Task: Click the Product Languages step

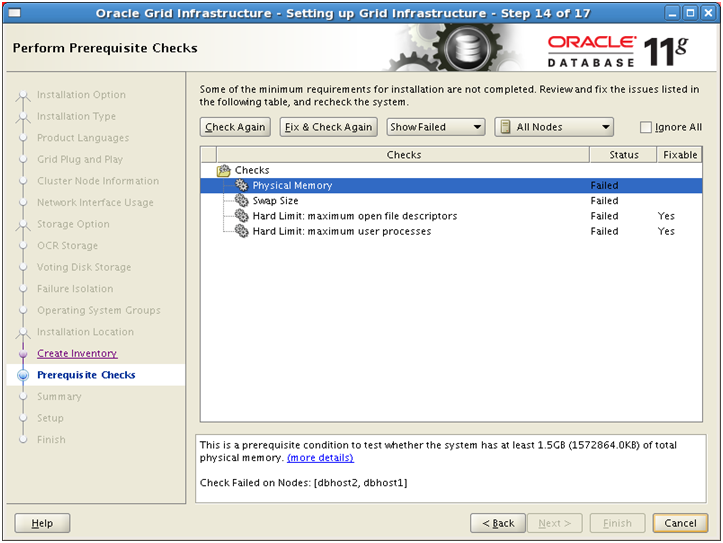Action: coord(83,138)
